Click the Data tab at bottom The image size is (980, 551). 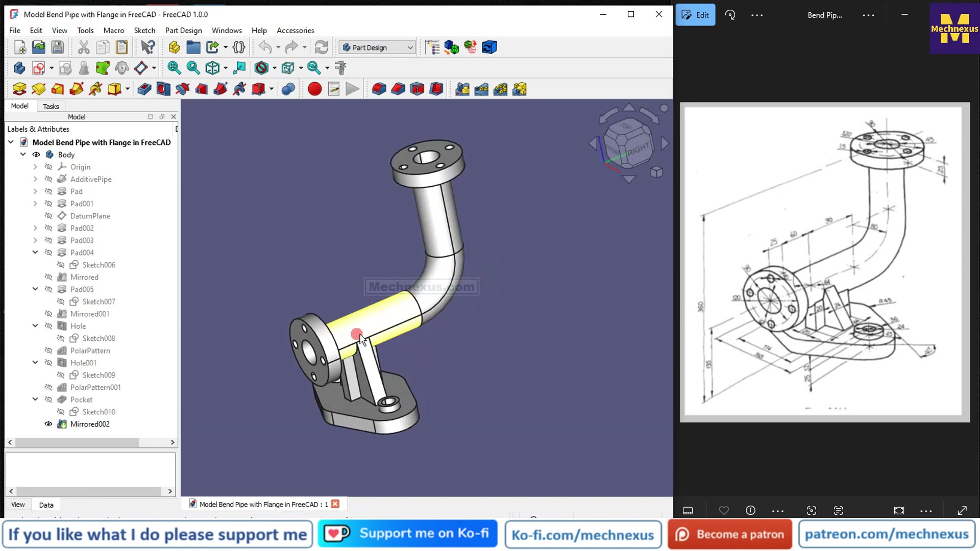46,505
